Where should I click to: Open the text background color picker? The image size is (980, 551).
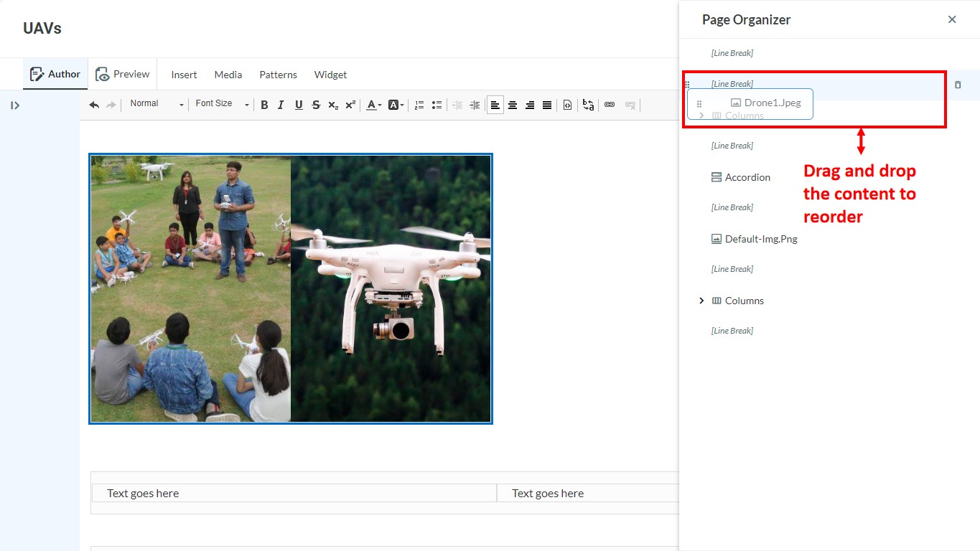[396, 105]
